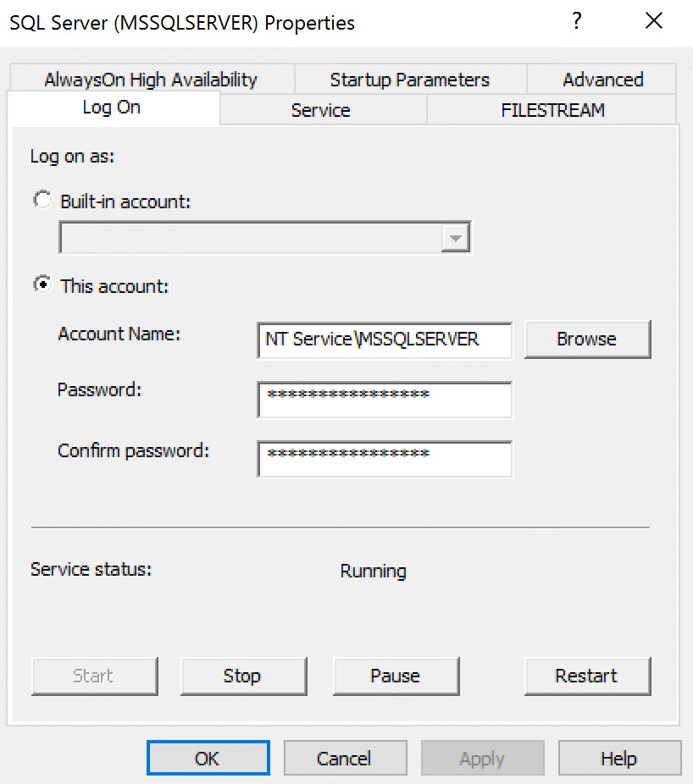
Task: Select the This account radio button
Action: pyautogui.click(x=42, y=284)
